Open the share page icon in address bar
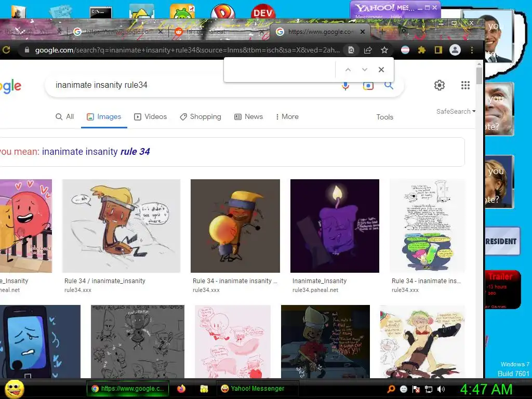 coord(368,50)
